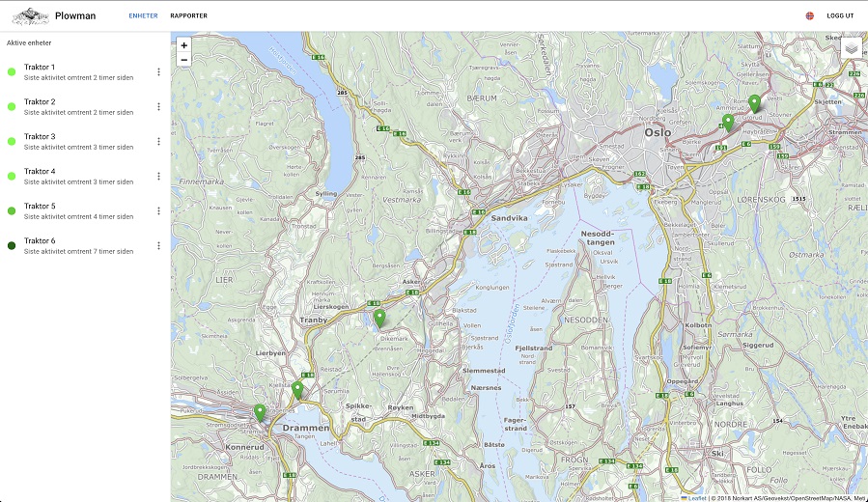The height and width of the screenshot is (502, 868).
Task: Open the RAPPORTER tab
Action: (188, 16)
